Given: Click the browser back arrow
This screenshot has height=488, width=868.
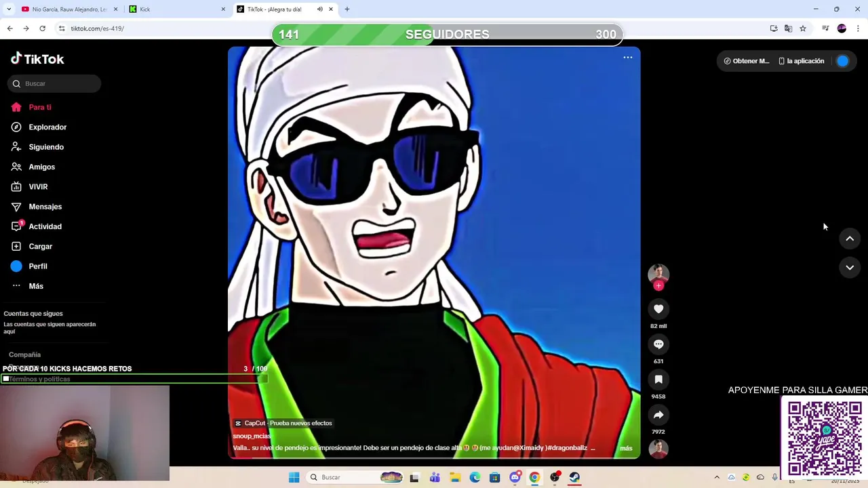Looking at the screenshot, I should point(9,28).
